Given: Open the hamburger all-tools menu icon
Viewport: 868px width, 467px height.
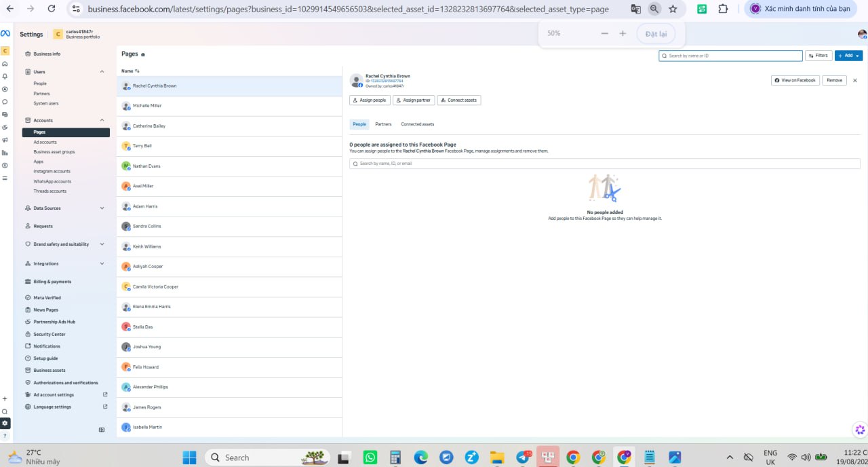Looking at the screenshot, I should pos(5,178).
